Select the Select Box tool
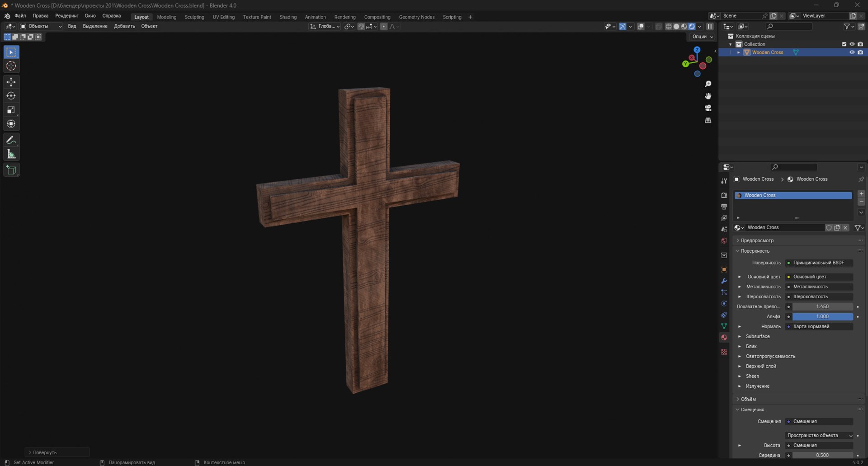The image size is (868, 466). (11, 52)
